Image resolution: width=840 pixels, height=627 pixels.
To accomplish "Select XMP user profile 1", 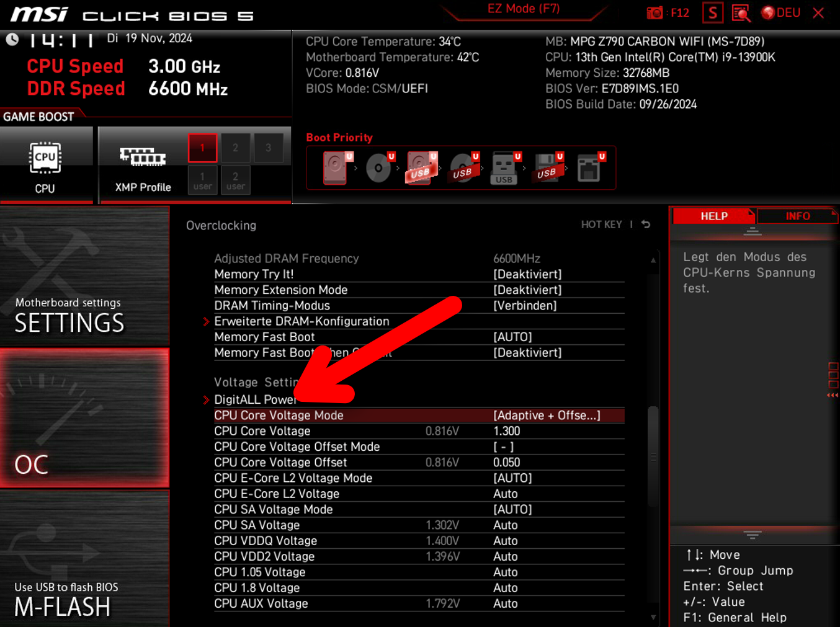I will [202, 180].
